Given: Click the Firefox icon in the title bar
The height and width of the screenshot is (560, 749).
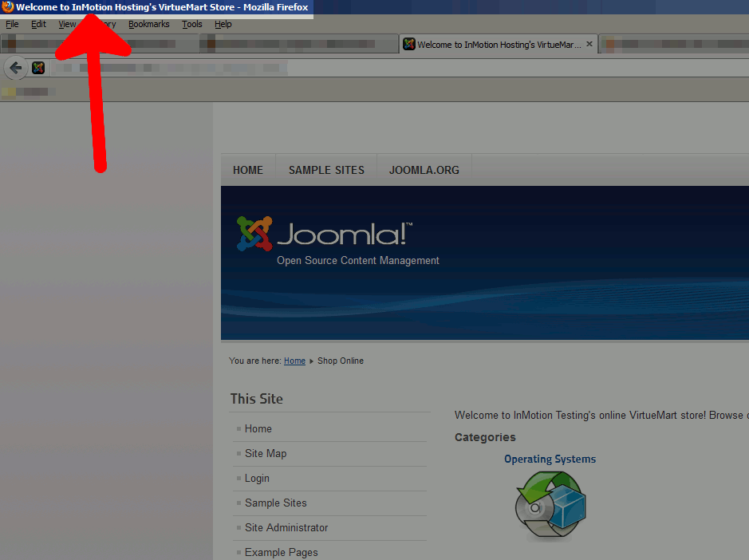Looking at the screenshot, I should click(7, 6).
